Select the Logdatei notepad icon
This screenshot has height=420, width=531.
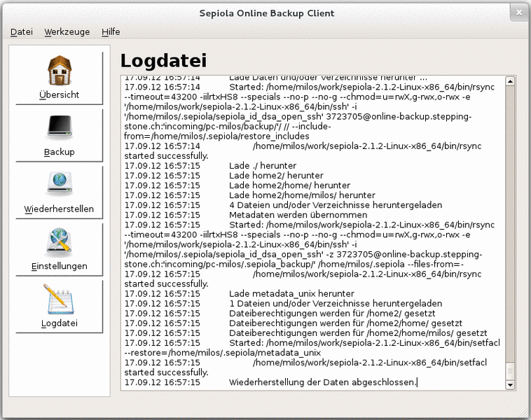click(59, 299)
